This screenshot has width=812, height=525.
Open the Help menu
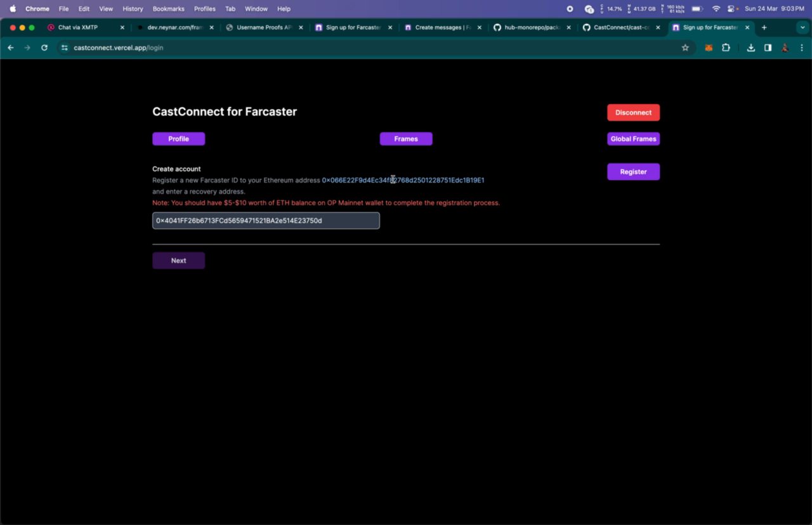(284, 9)
